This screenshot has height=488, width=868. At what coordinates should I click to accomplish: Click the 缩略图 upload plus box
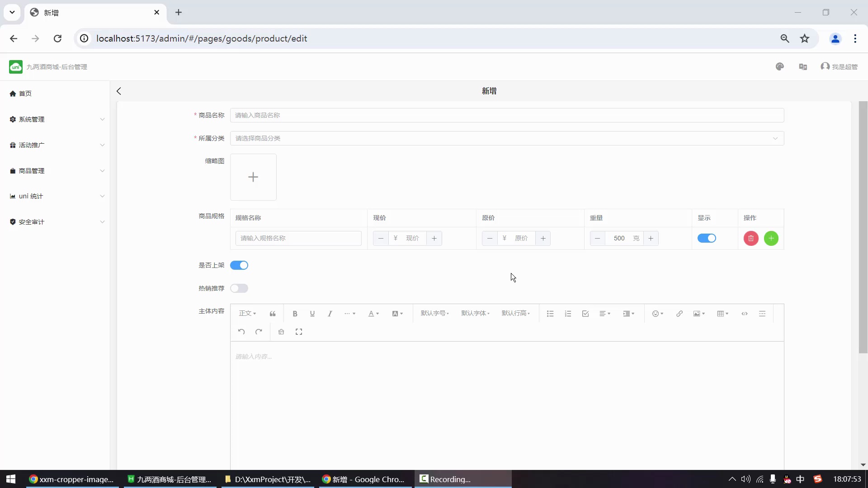[x=253, y=177]
